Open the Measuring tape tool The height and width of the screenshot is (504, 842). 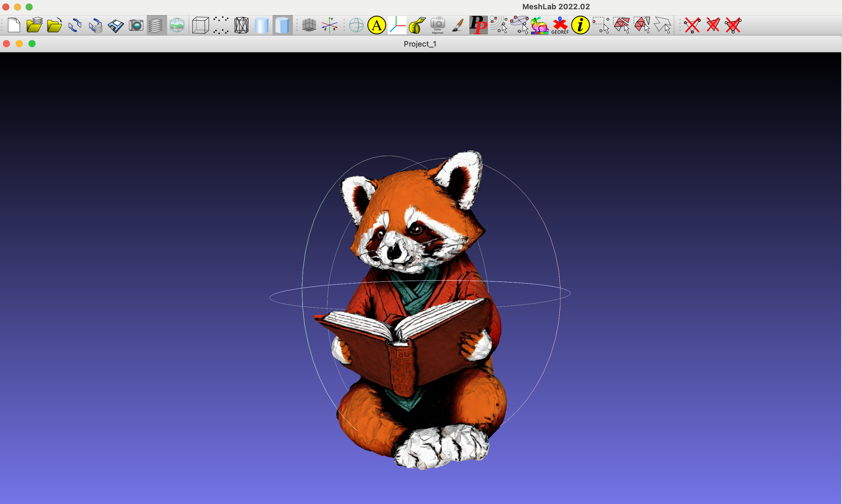pos(417,25)
